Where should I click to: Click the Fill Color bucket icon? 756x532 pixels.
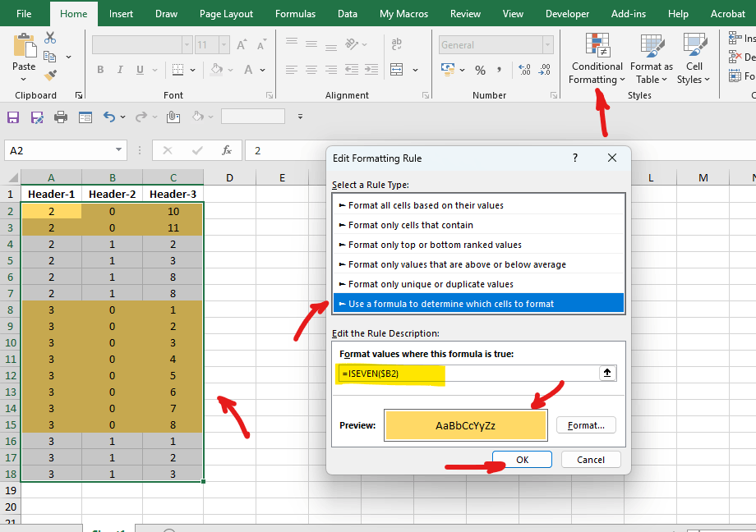coord(217,70)
